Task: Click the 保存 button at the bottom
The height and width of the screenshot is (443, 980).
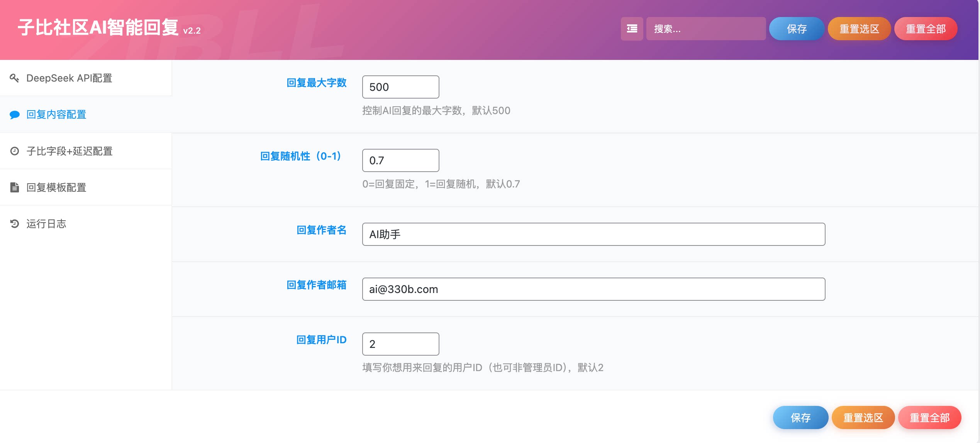Action: 800,417
